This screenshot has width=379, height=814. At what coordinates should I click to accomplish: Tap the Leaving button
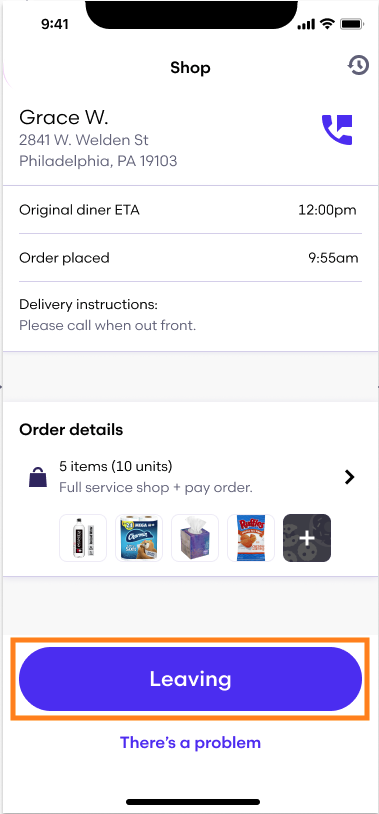coord(190,679)
